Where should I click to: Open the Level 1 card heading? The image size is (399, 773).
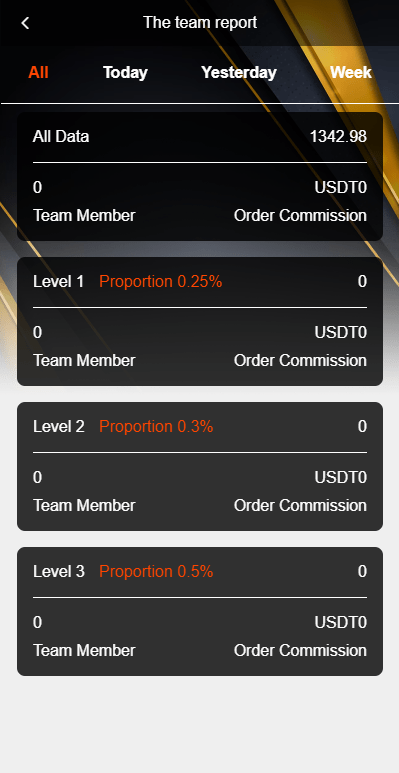click(x=59, y=281)
